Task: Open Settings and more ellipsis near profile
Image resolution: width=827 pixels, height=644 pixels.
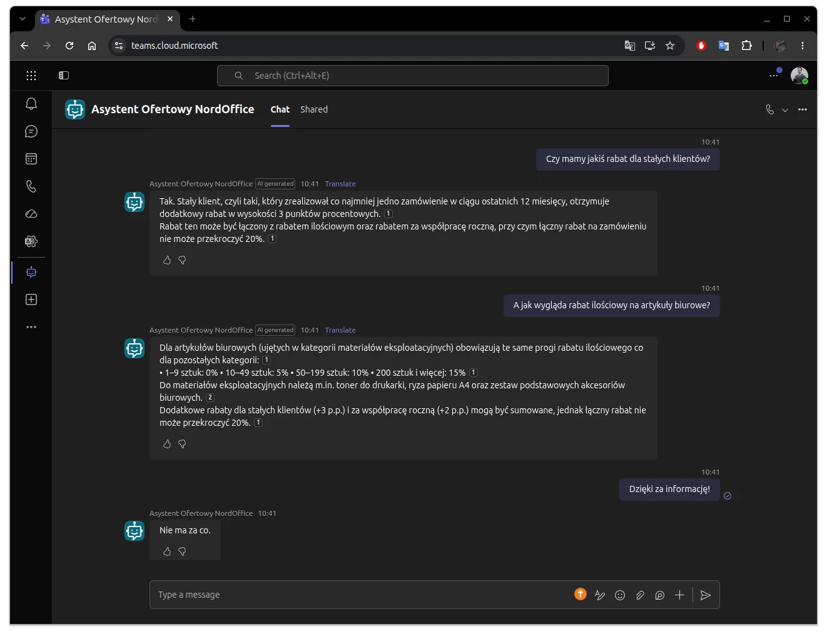Action: (774, 75)
